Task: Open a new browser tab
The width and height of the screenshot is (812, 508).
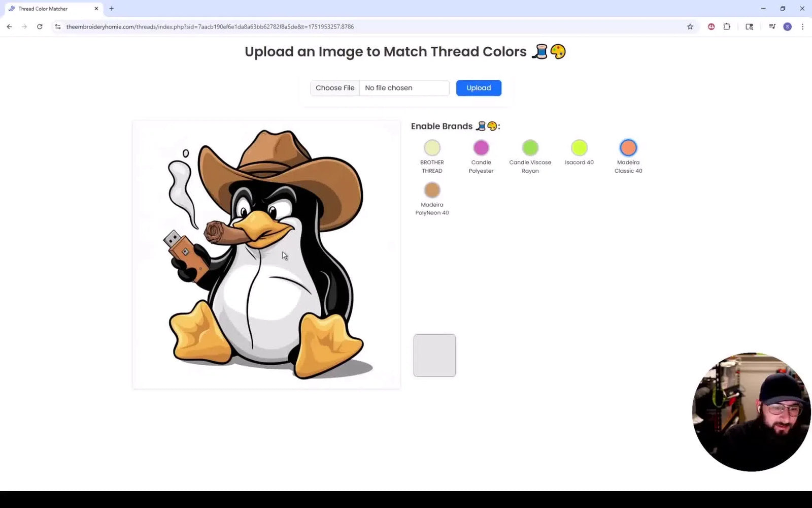Action: (111, 8)
